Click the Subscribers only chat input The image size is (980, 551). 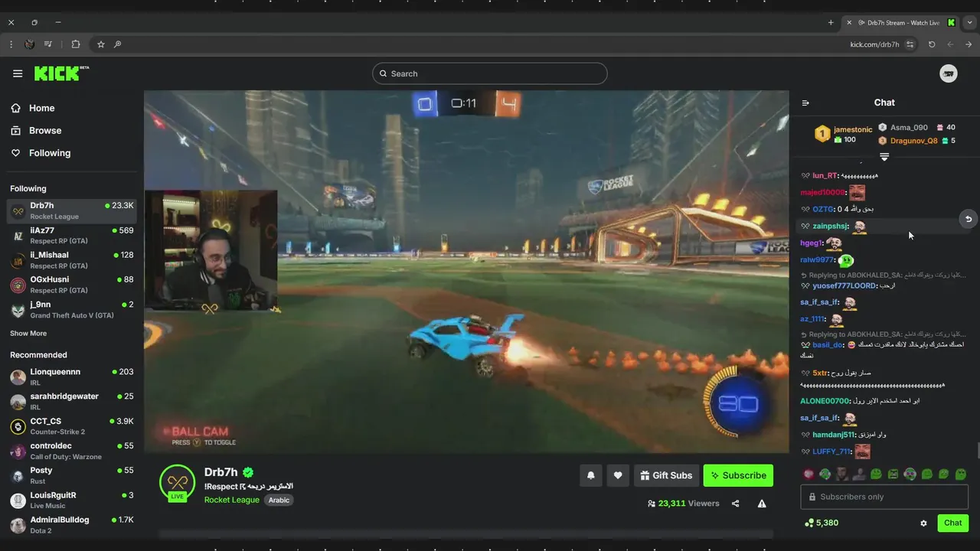point(884,497)
